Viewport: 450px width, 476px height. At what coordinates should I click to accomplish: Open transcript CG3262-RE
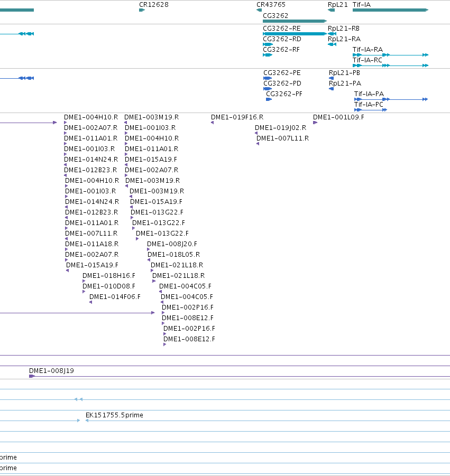[295, 34]
